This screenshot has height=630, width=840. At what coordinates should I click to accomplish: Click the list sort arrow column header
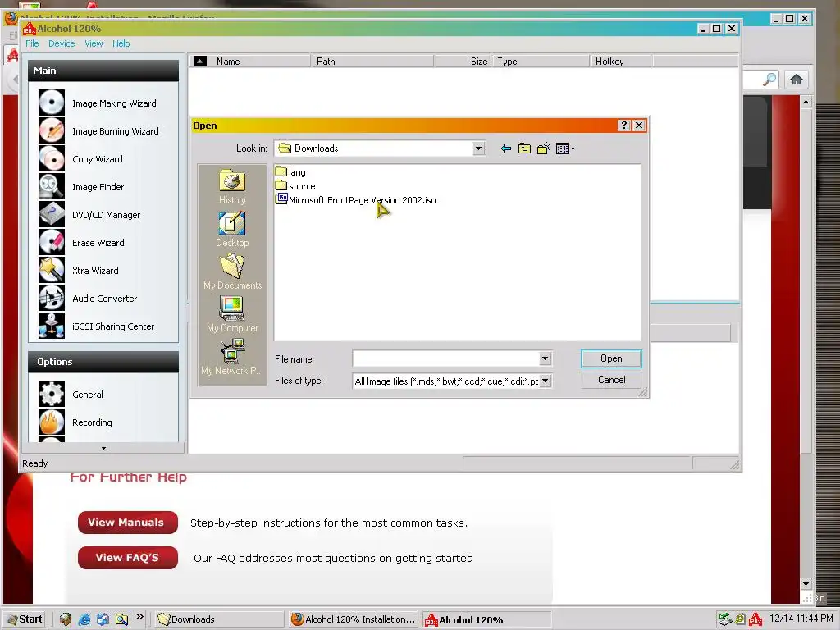[x=200, y=61]
